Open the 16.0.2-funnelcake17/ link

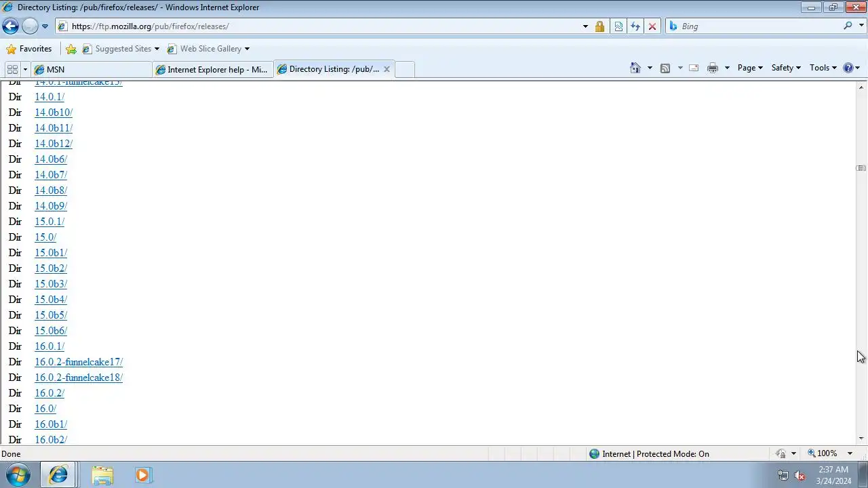[79, 362]
